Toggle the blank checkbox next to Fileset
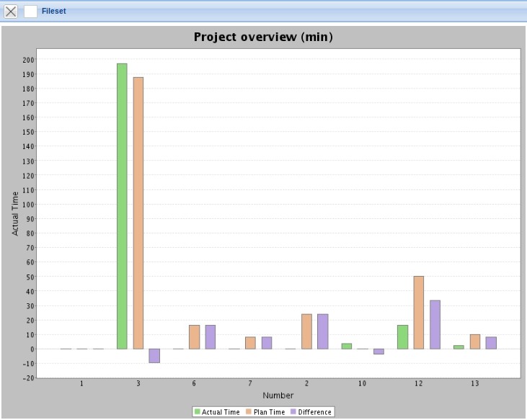Viewport: 527px width, 420px height. point(30,12)
